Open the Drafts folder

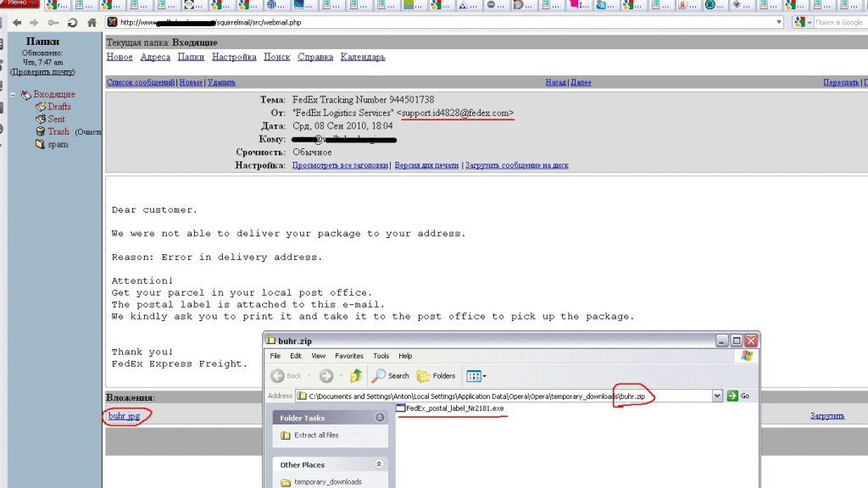[58, 107]
